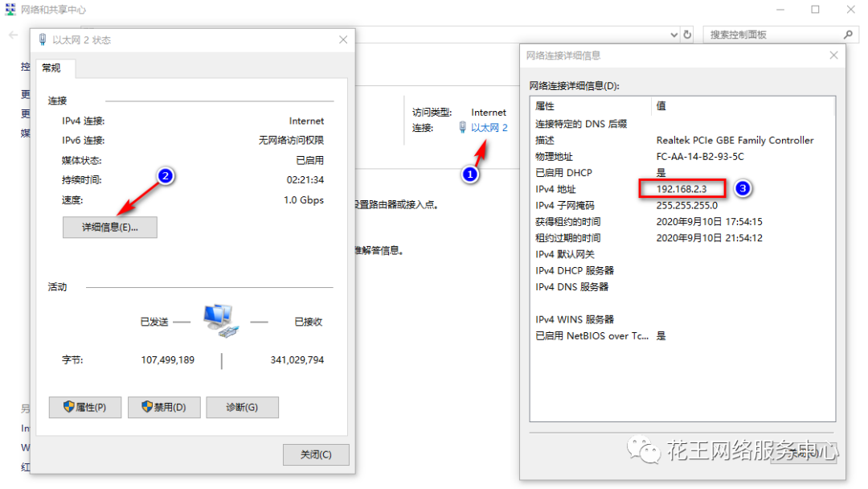This screenshot has width=868, height=489.
Task: Run 诊断(G) diagnostics
Action: tap(242, 407)
